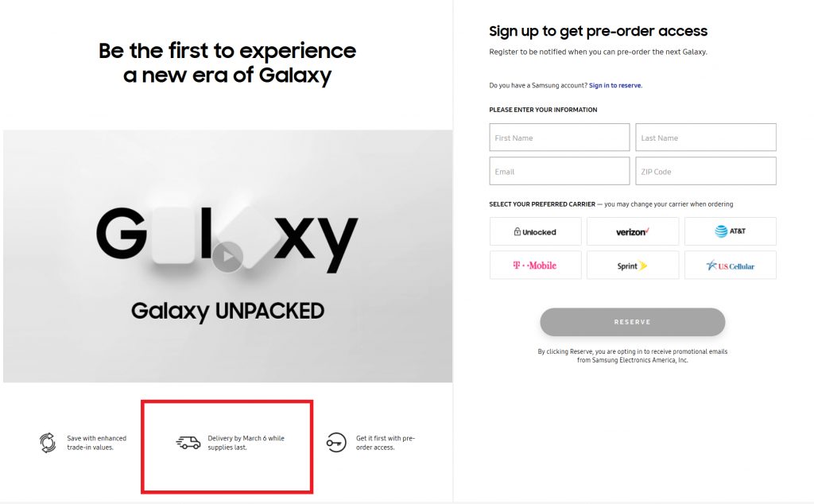Click the trade-in recycle arrows icon
The image size is (814, 504).
[x=48, y=443]
